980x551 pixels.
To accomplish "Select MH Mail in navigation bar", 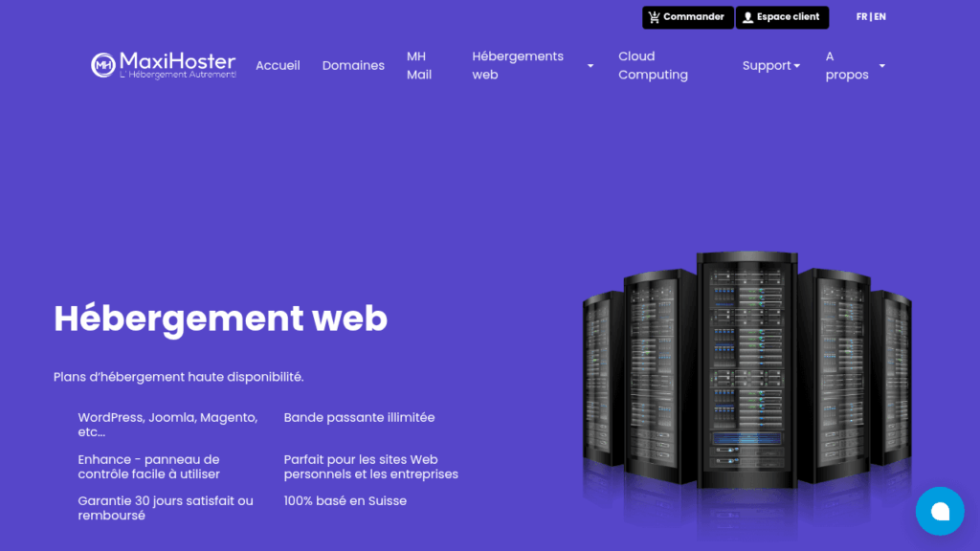I will (x=418, y=66).
